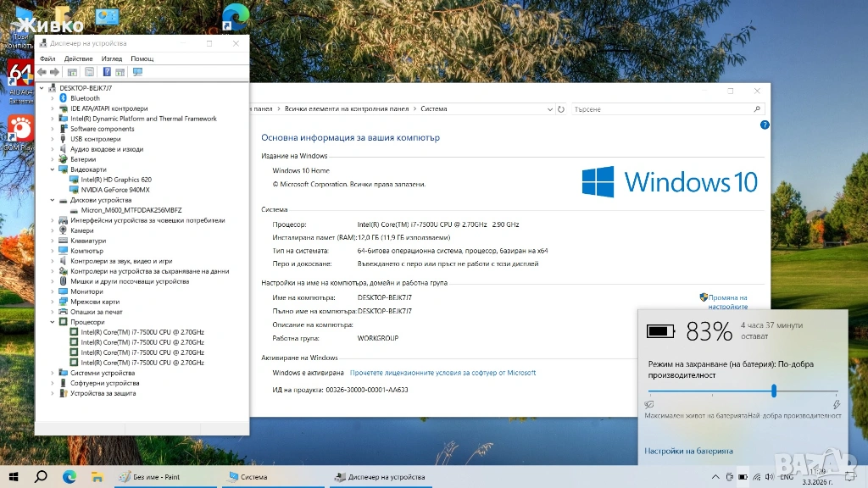868x488 pixels.
Task: Click the taskbar search magnifier icon
Action: 41,477
